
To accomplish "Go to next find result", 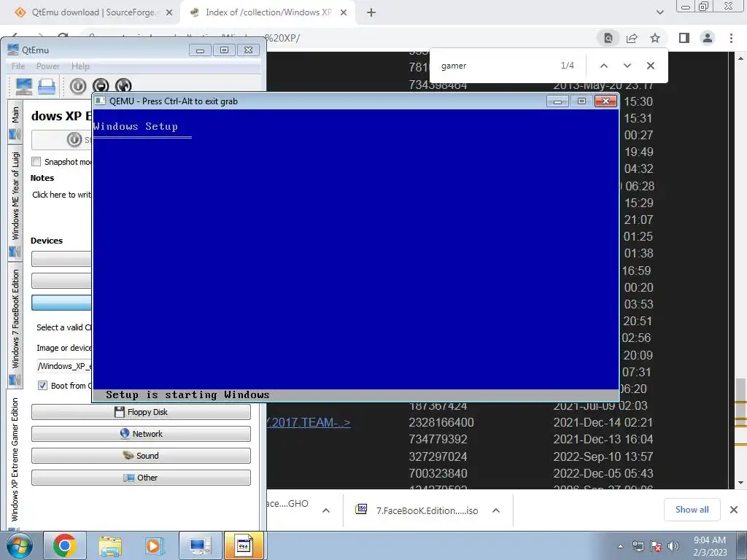I will [627, 66].
